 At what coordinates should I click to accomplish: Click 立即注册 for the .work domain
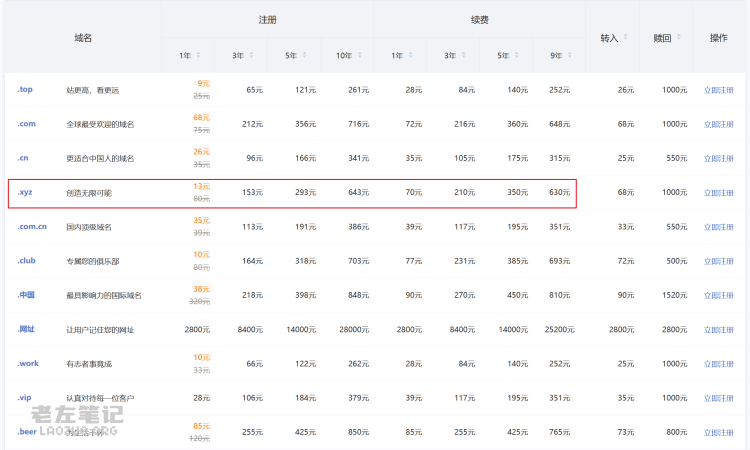tap(718, 364)
